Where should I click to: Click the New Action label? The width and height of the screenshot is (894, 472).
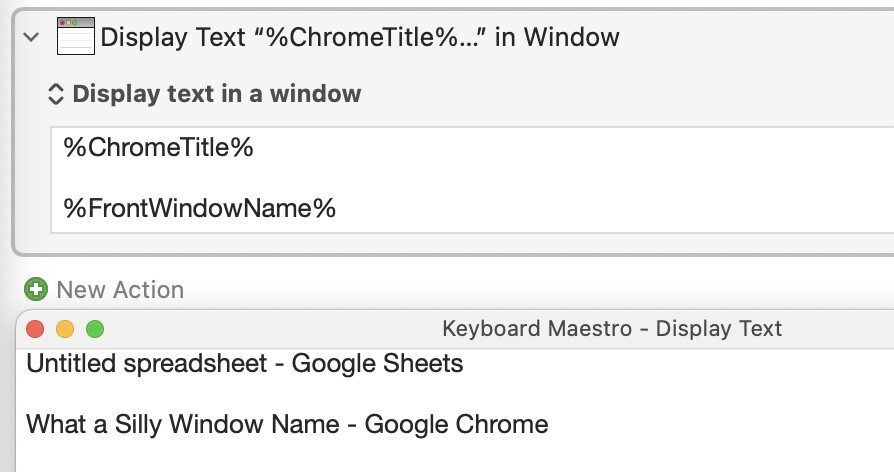click(120, 290)
